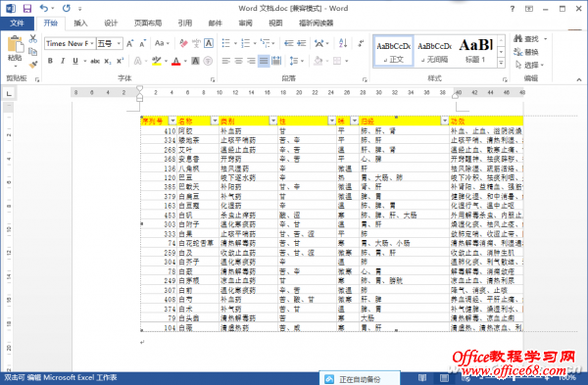
Task: Click the 替换 Replace button
Action: tap(526, 52)
